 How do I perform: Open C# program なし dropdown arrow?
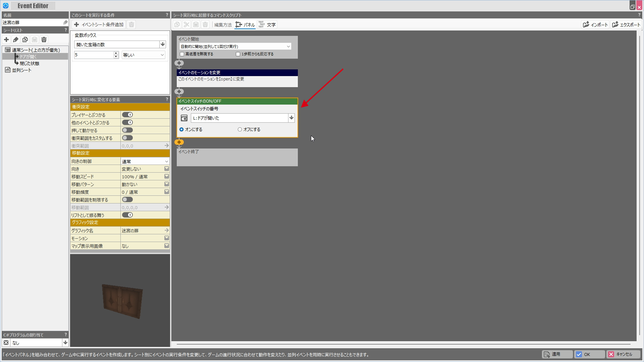[x=65, y=343]
